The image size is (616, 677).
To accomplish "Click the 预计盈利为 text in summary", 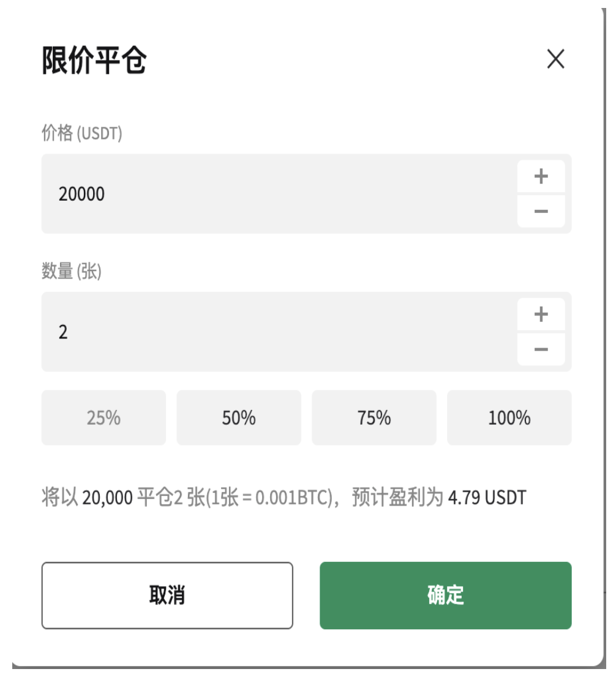I will tap(397, 497).
